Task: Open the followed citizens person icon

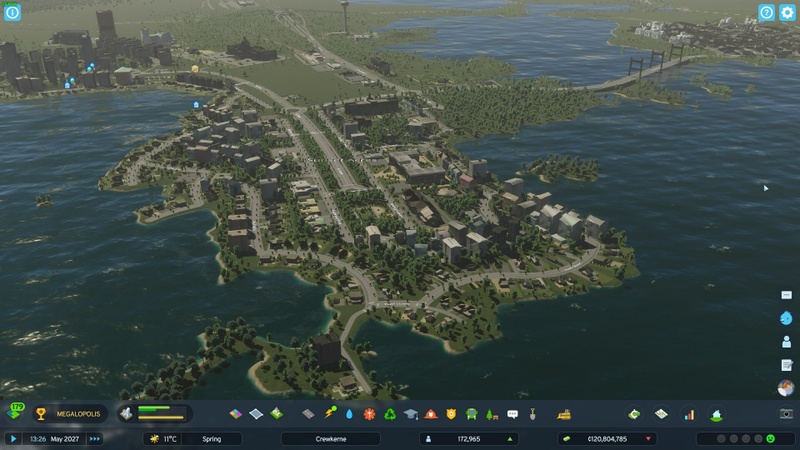Action: point(786,341)
